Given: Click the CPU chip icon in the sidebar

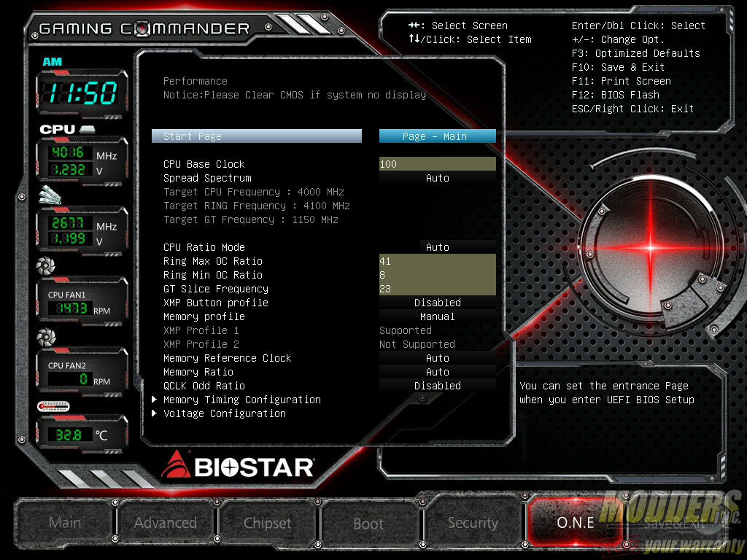Looking at the screenshot, I should (x=88, y=129).
